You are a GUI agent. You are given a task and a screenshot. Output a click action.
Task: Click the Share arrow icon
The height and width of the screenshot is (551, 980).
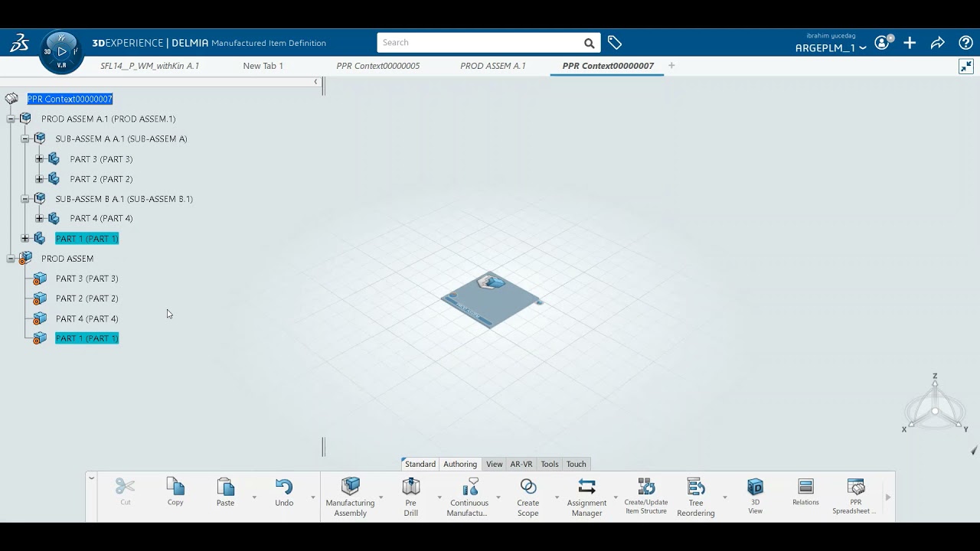pyautogui.click(x=938, y=43)
